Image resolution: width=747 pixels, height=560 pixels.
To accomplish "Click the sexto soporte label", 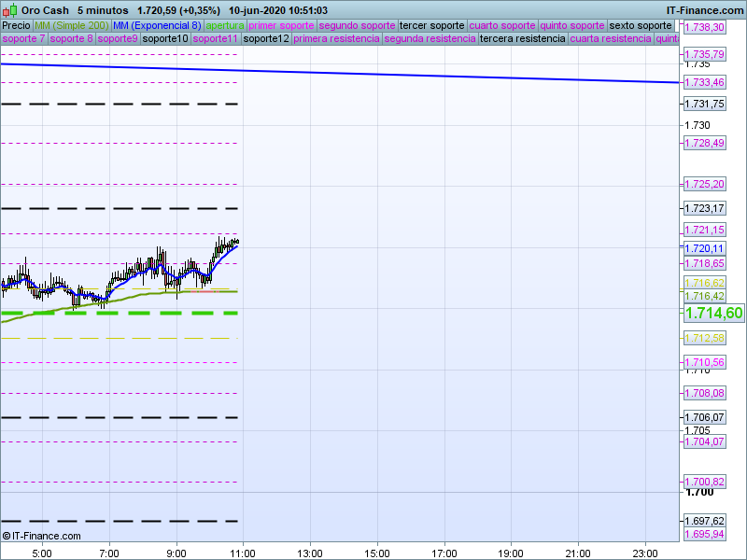I will pyautogui.click(x=641, y=26).
